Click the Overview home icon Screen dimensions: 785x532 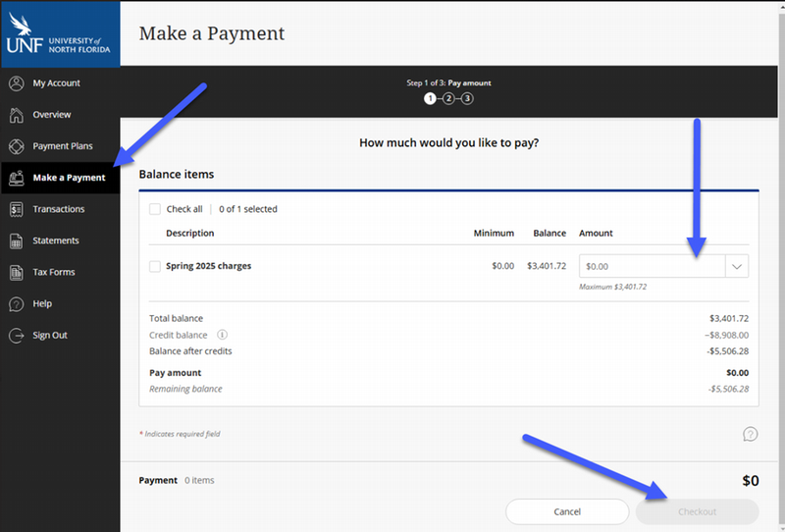[16, 115]
